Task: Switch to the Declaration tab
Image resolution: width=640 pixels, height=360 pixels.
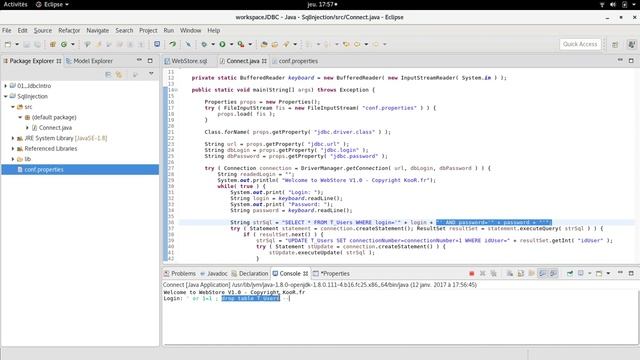Action: pos(250,273)
